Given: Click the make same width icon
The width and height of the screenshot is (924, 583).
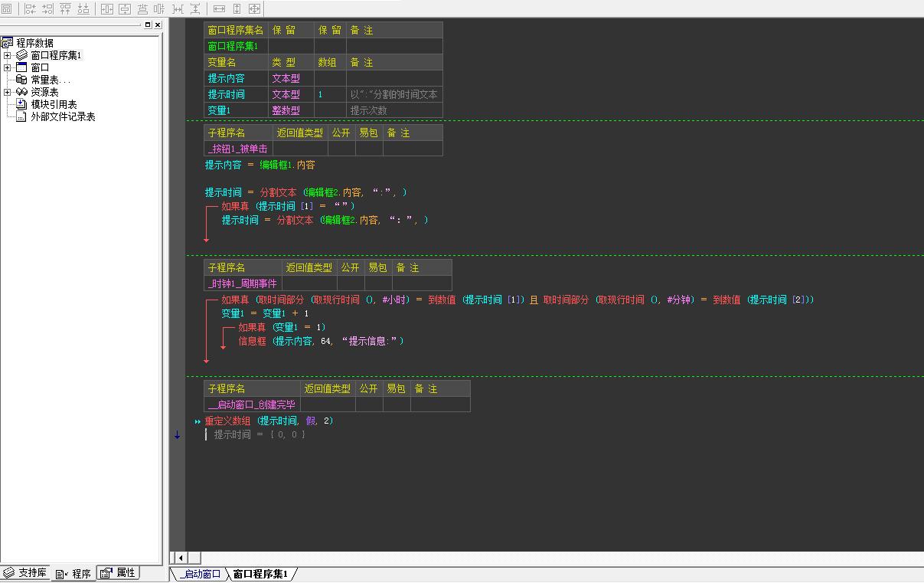Looking at the screenshot, I should 219,9.
